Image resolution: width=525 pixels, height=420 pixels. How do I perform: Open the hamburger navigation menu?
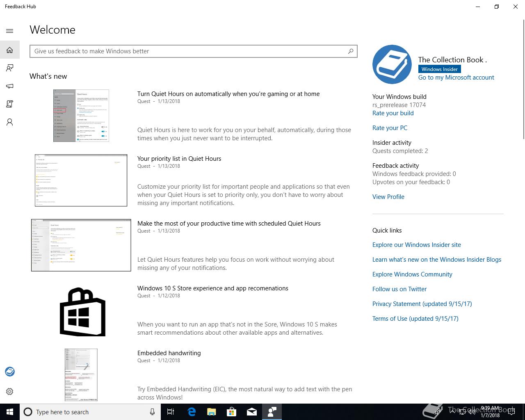pyautogui.click(x=10, y=31)
